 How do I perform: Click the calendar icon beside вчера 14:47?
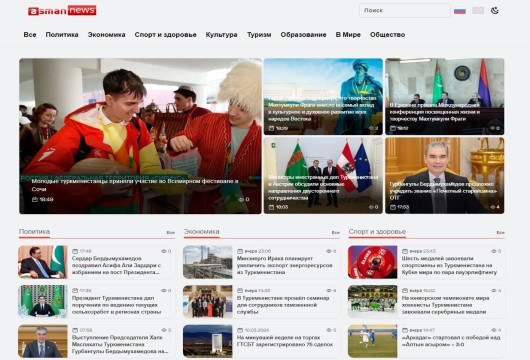[x=405, y=330]
